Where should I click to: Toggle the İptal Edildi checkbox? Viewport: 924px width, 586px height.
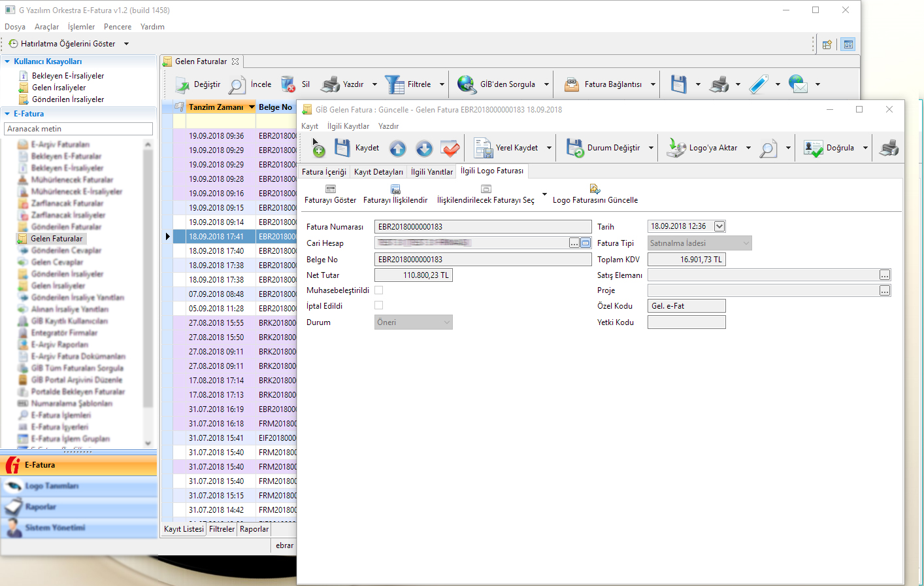(x=379, y=305)
